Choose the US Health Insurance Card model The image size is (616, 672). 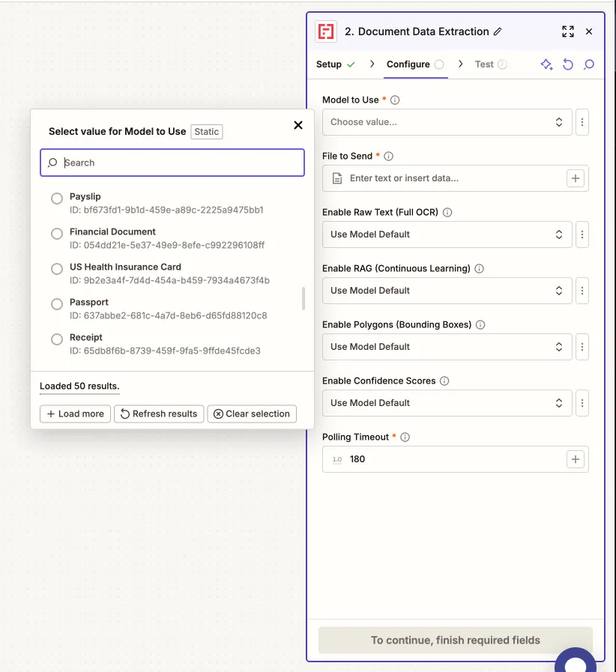pyautogui.click(x=56, y=268)
